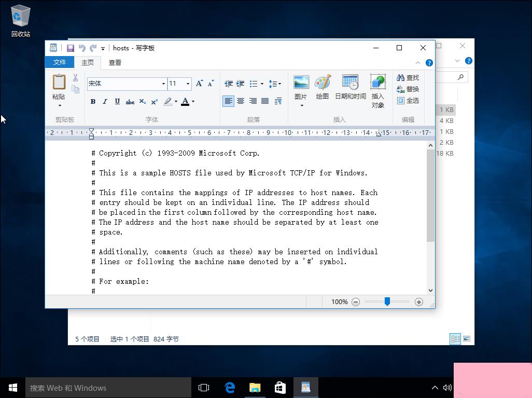Expand the highlight color dropdown arrow
This screenshot has height=398, width=532.
tap(176, 102)
